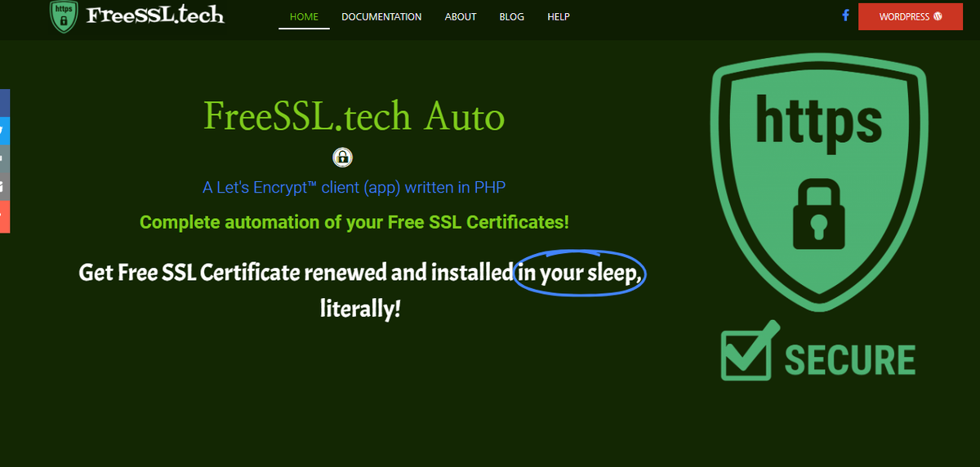Click the red WORDPRESS button
This screenshot has width=980, height=467.
911,16
